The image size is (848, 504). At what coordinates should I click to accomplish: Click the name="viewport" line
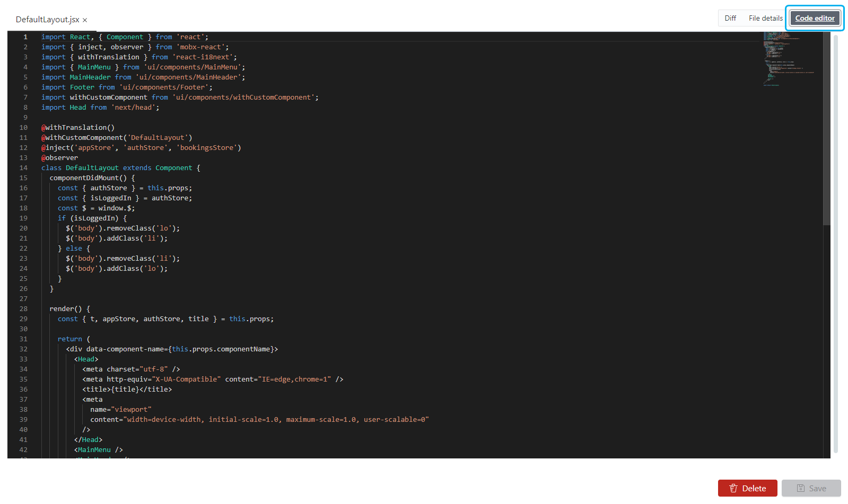point(121,410)
